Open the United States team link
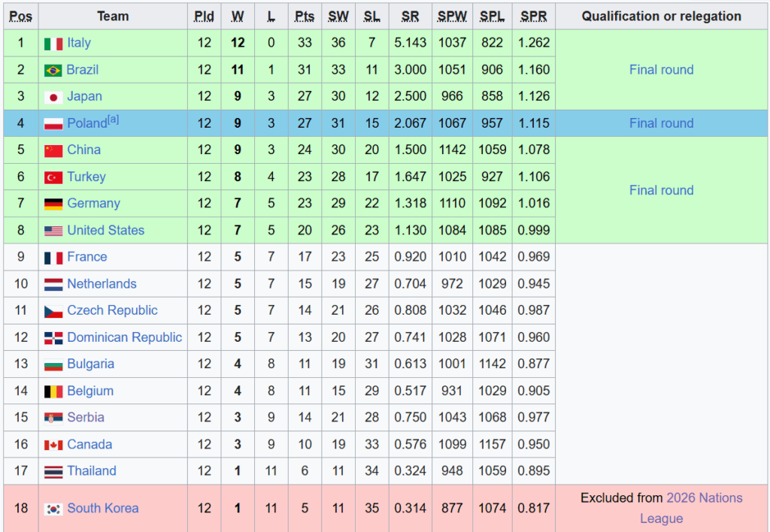 (x=105, y=230)
